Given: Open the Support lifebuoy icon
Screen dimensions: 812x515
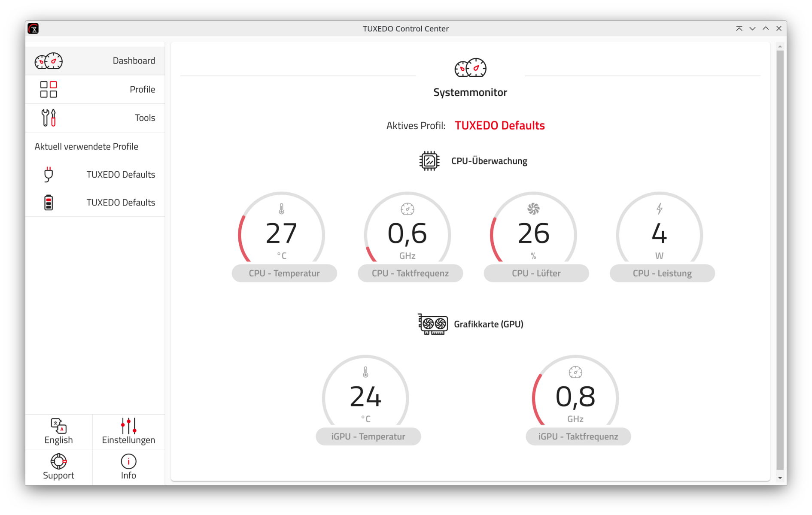Looking at the screenshot, I should pyautogui.click(x=58, y=461).
